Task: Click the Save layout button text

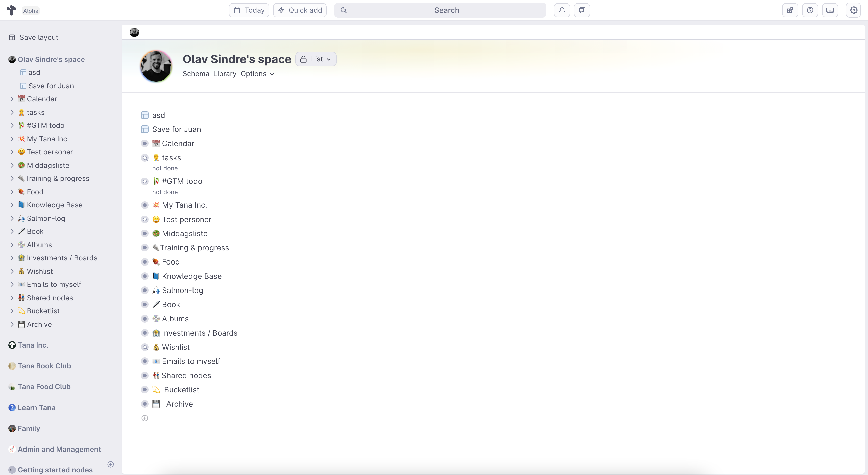Action: pyautogui.click(x=39, y=37)
